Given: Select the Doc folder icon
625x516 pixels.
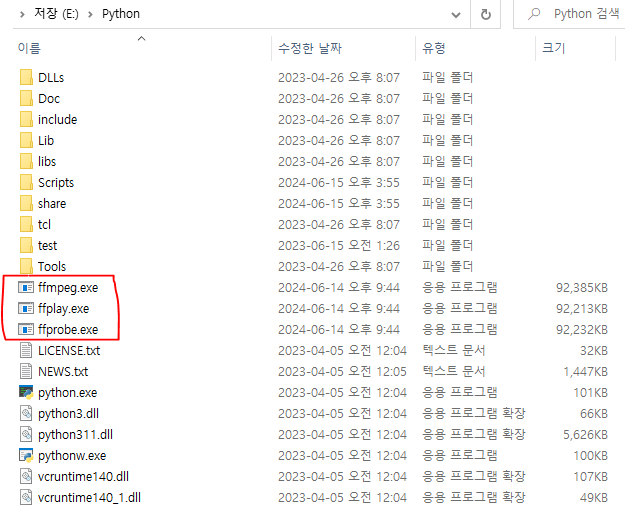Looking at the screenshot, I should point(26,98).
